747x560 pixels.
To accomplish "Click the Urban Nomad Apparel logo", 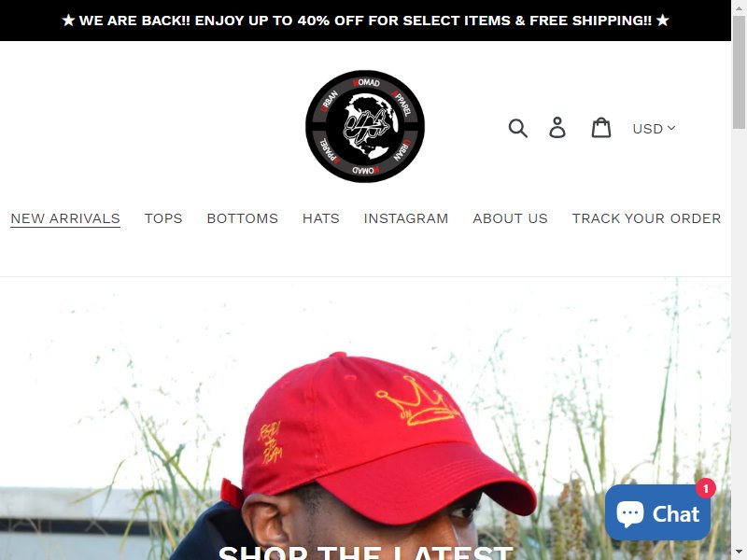I will click(365, 126).
